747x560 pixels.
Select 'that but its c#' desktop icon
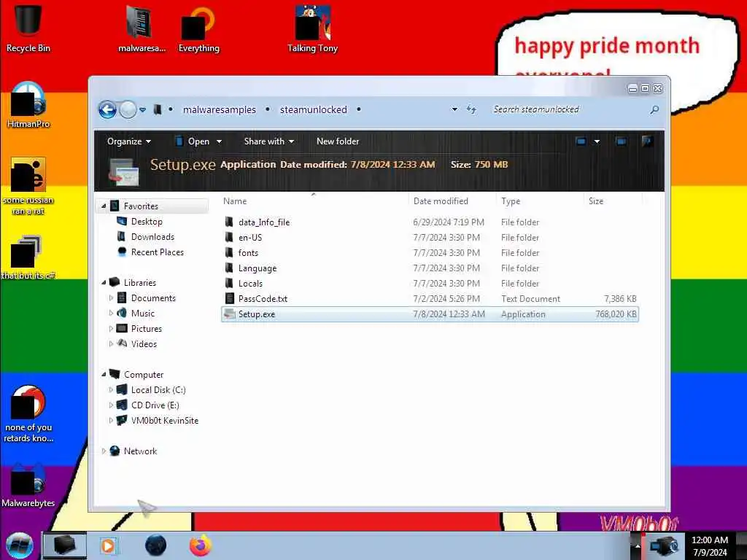(x=28, y=257)
